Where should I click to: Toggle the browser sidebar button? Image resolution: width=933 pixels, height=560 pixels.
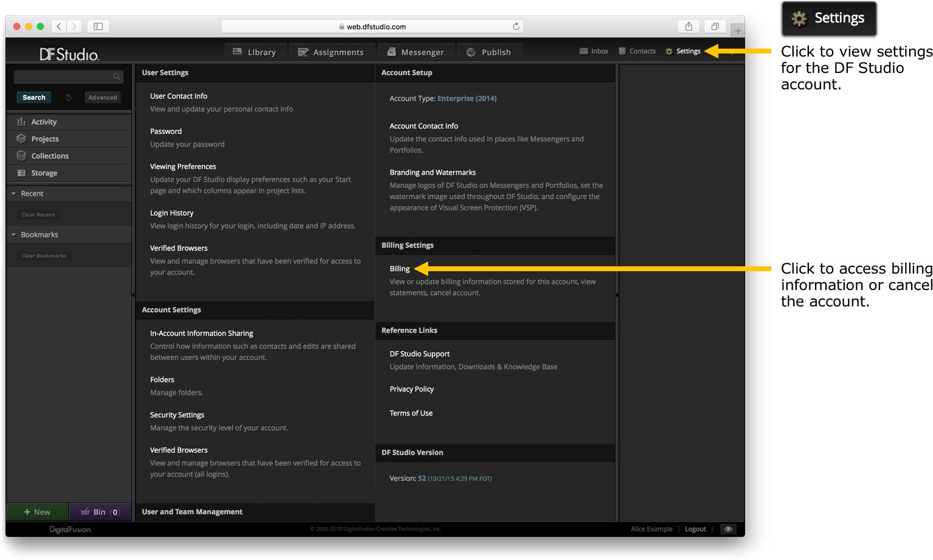98,26
